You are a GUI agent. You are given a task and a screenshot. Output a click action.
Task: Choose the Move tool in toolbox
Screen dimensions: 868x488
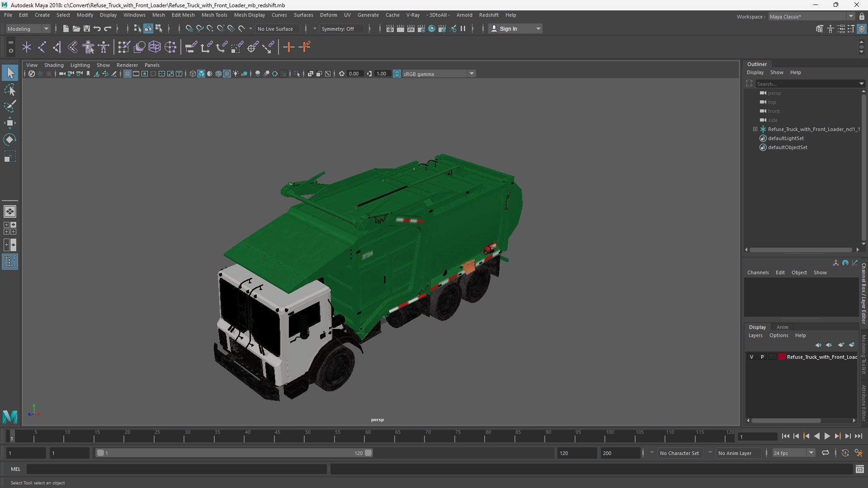coord(10,123)
